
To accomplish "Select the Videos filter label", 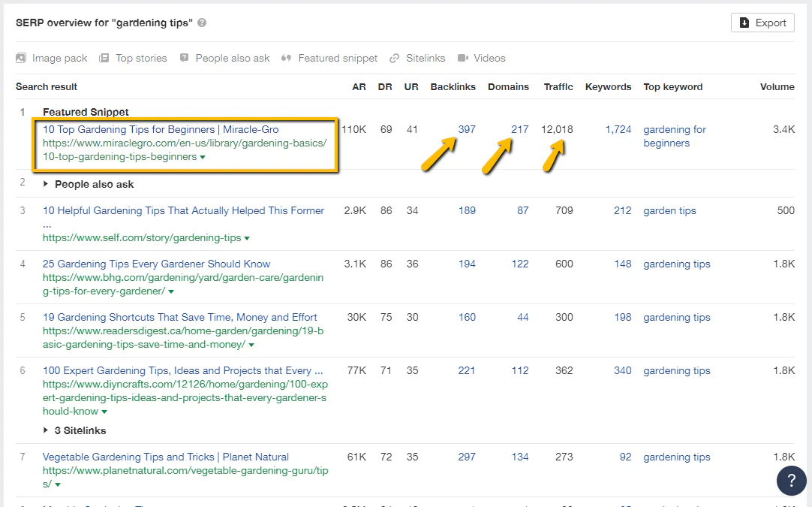I will click(489, 58).
